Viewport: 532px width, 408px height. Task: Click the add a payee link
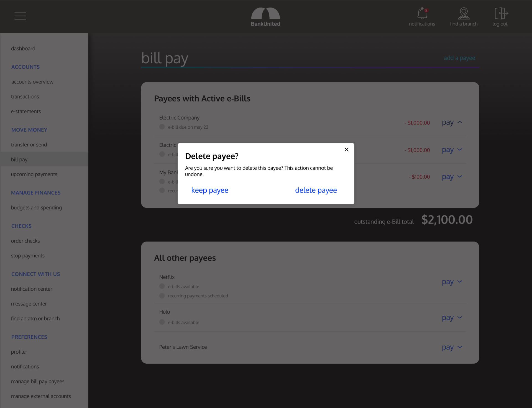click(459, 58)
